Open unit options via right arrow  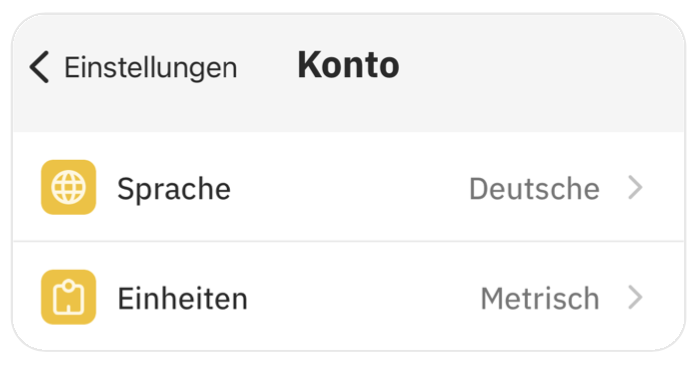click(x=635, y=297)
